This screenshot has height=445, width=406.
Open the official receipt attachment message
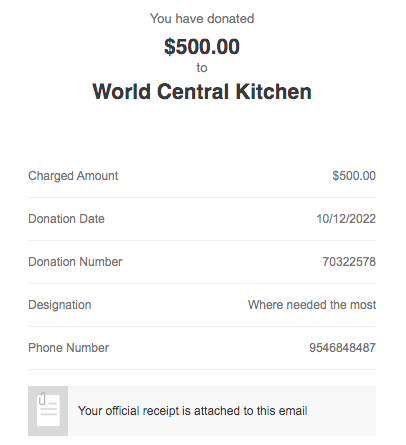(x=192, y=411)
